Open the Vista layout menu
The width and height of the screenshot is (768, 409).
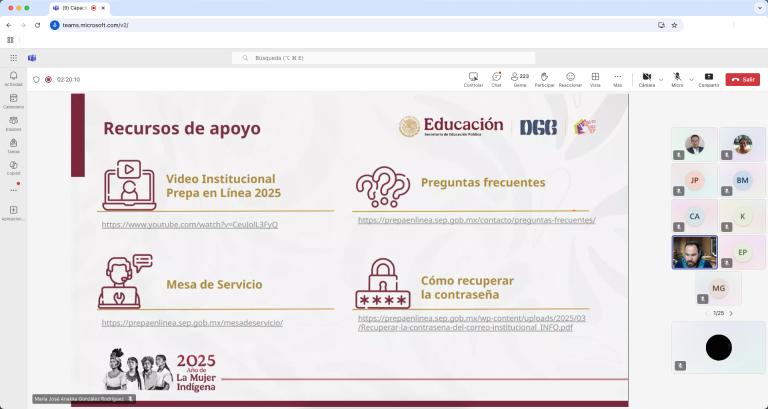tap(595, 77)
